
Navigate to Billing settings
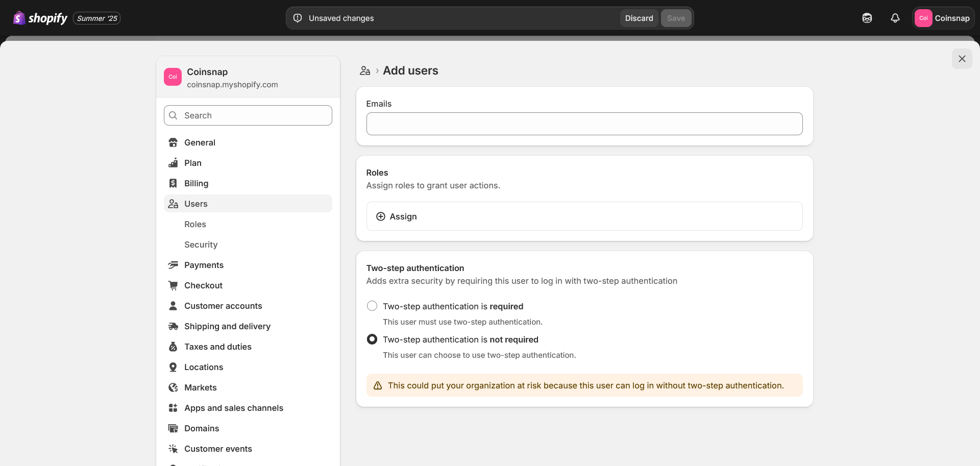(x=196, y=183)
